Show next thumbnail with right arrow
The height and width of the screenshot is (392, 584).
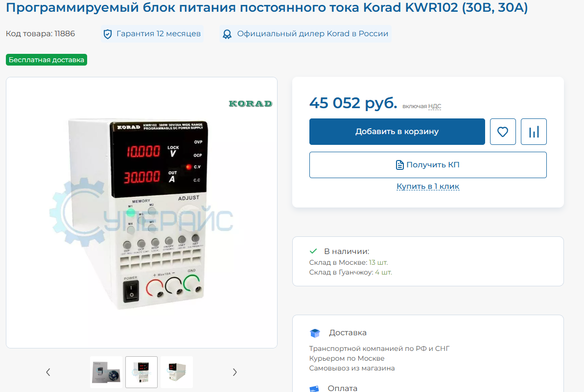[x=234, y=372]
